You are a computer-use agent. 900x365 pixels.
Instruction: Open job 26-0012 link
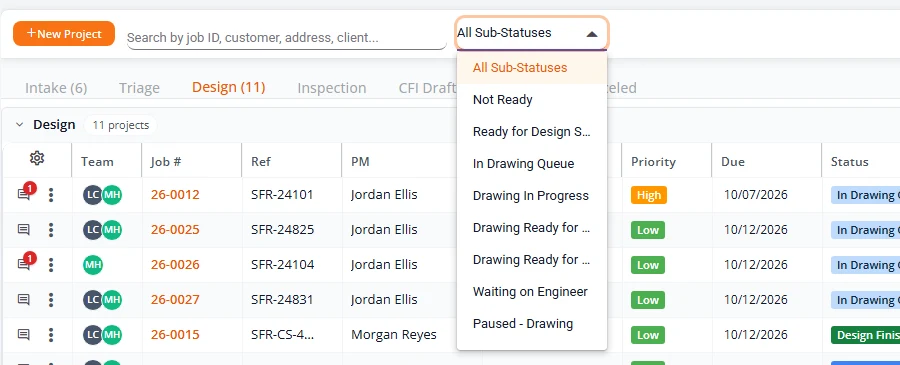175,195
